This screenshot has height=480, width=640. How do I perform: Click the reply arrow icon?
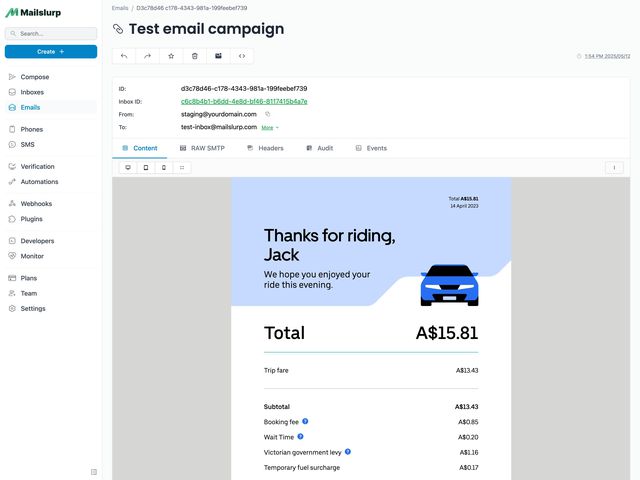pyautogui.click(x=124, y=56)
